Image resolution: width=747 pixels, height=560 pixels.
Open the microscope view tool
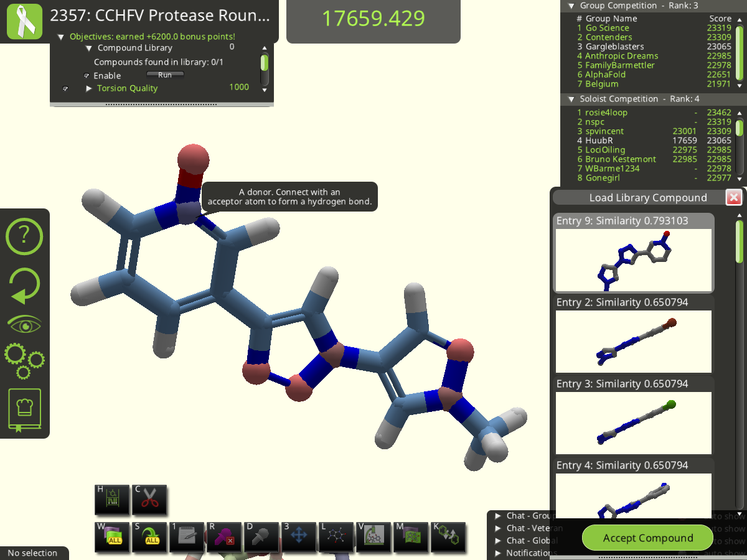374,537
